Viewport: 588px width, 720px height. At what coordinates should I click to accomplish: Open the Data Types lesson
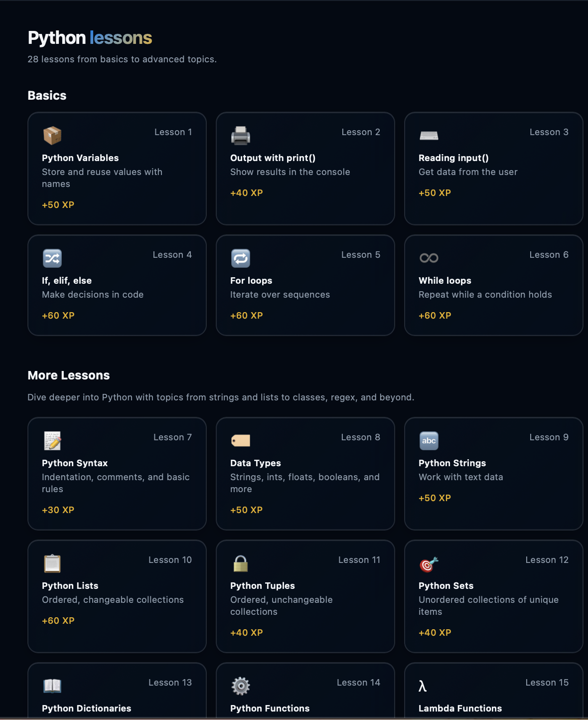[256, 463]
